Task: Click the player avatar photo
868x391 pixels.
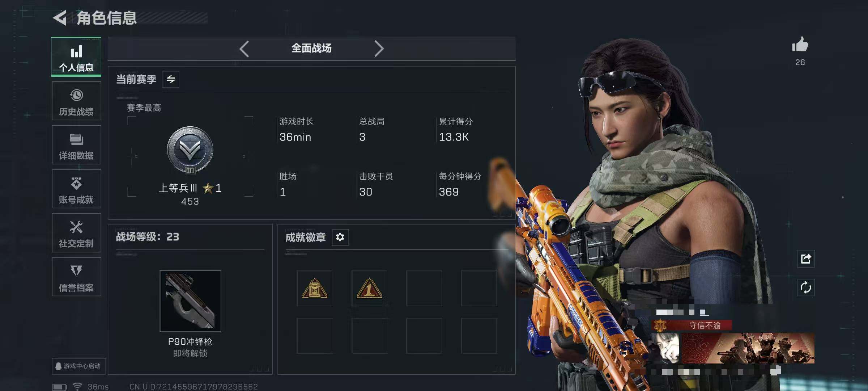Action: click(x=665, y=348)
